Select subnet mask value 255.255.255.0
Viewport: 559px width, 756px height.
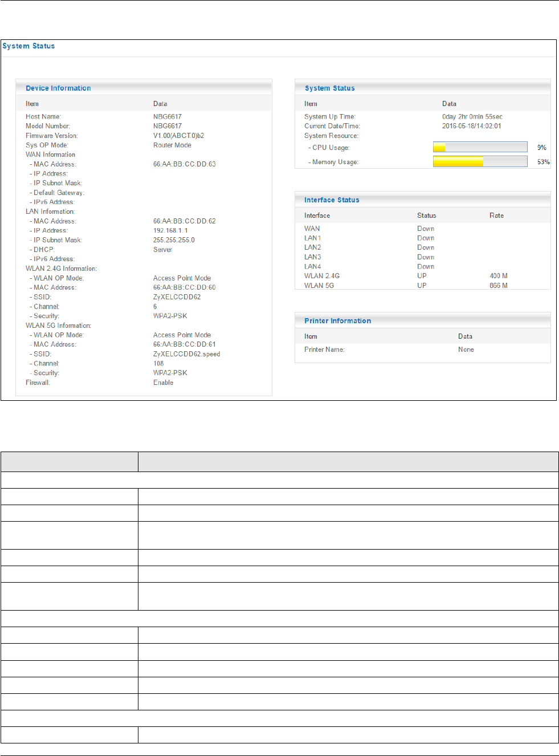click(174, 240)
